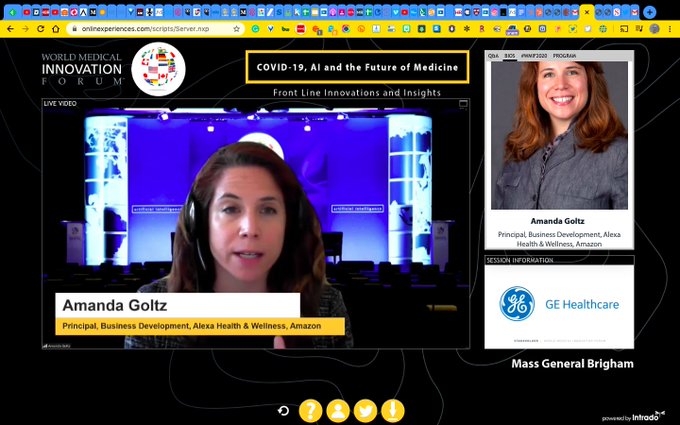
Task: Click the yellow person profile icon
Action: tap(338, 411)
